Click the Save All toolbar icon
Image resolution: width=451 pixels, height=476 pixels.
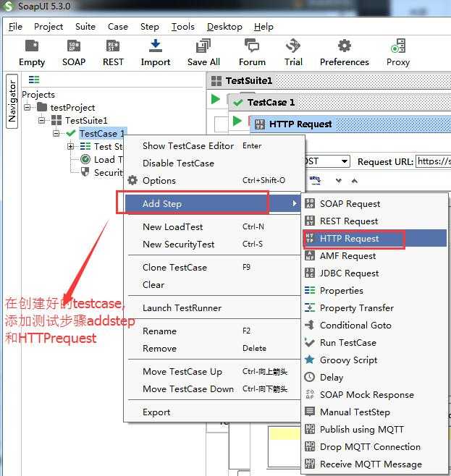pos(203,46)
